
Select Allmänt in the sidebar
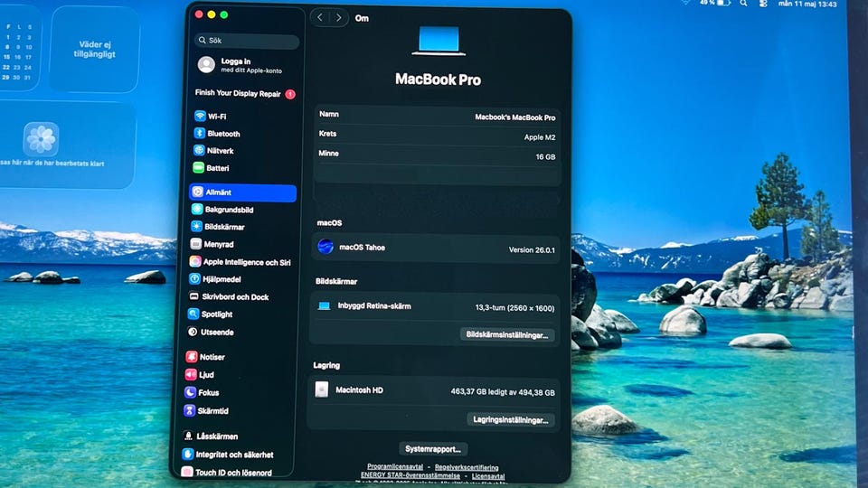242,192
